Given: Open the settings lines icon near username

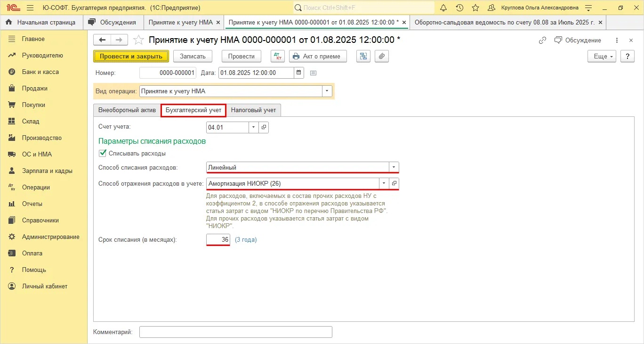Looking at the screenshot, I should 588,8.
